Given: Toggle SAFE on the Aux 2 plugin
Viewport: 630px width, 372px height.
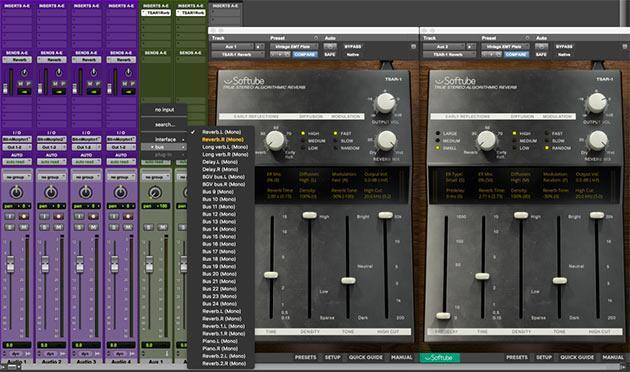Looking at the screenshot, I should (541, 54).
